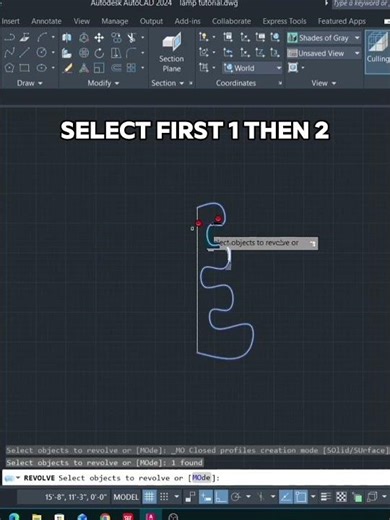
Task: Open the Manage ribbon tab
Action: click(115, 21)
